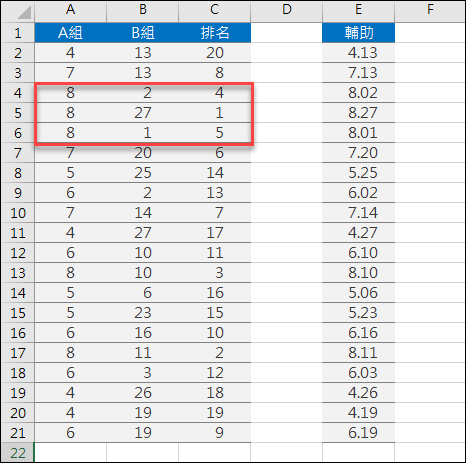Select column B header

tap(143, 11)
